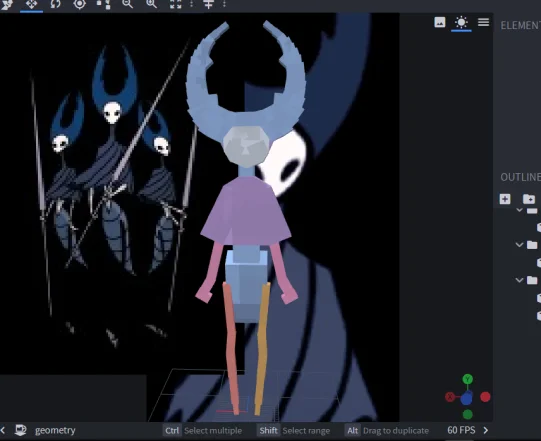The width and height of the screenshot is (541, 441).
Task: Click the 'geometry' label in status bar
Action: 55,430
